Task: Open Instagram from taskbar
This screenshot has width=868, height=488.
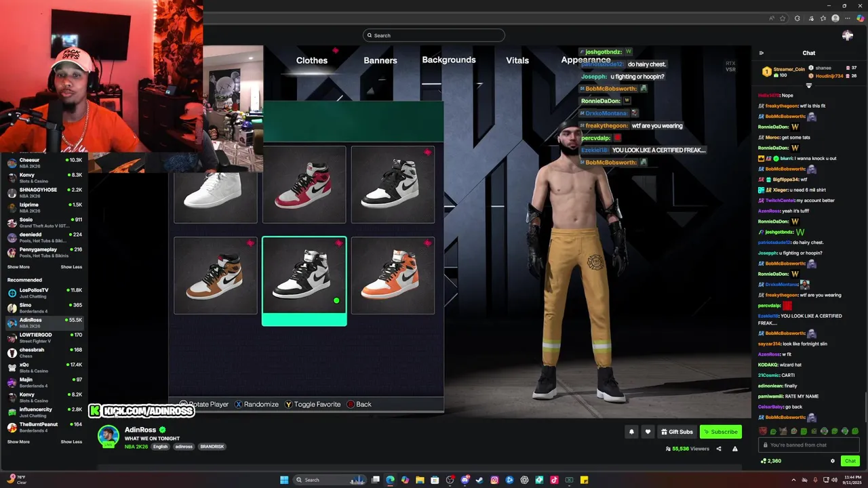Action: click(494, 480)
